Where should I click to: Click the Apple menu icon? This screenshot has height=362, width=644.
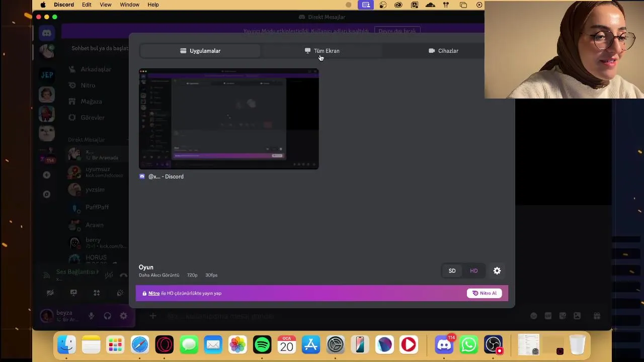point(43,5)
